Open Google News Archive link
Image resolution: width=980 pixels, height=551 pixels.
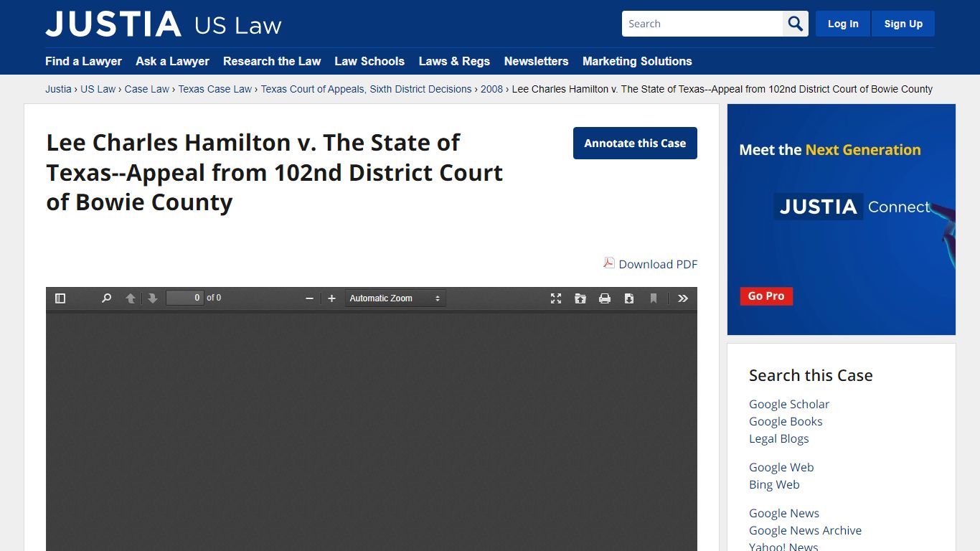(x=805, y=530)
